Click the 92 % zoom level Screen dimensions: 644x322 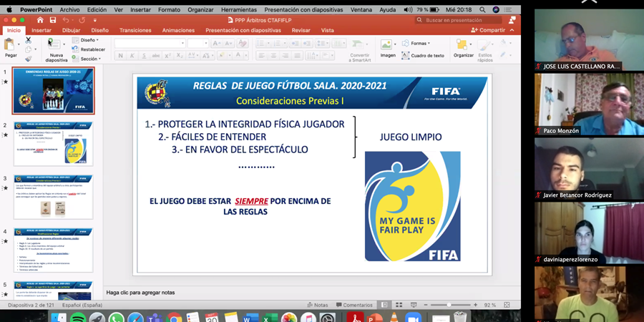coord(490,305)
